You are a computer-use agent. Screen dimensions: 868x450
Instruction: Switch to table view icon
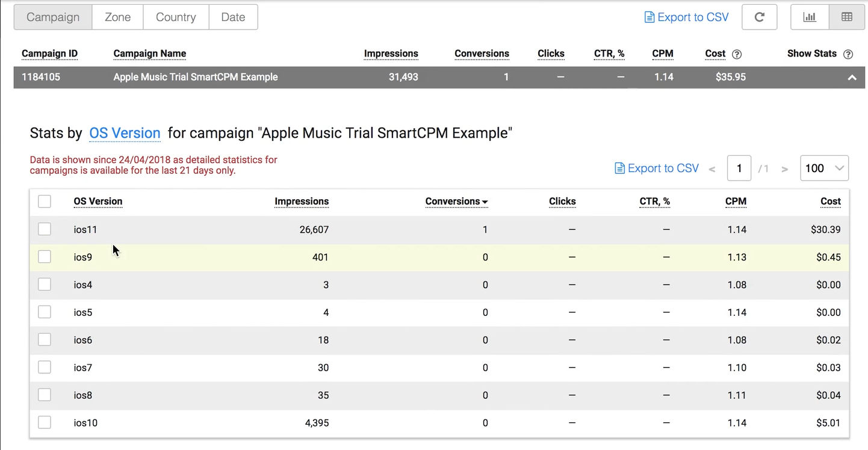point(847,17)
